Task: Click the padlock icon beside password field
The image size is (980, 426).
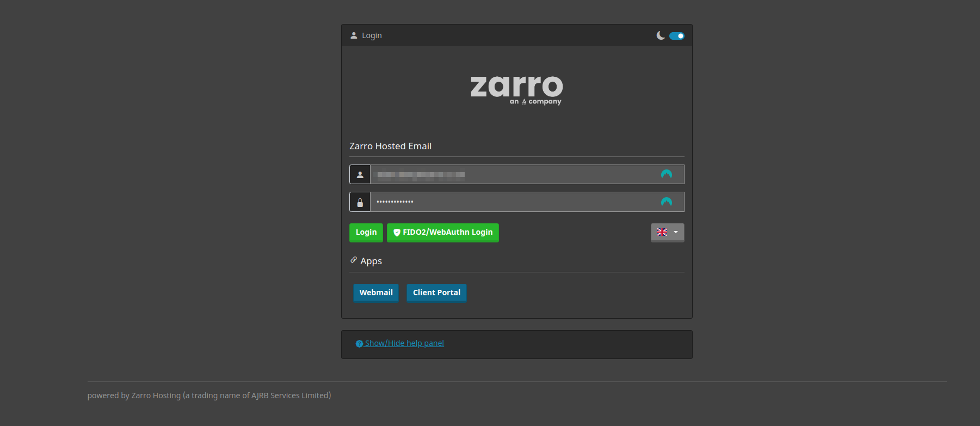Action: tap(360, 202)
